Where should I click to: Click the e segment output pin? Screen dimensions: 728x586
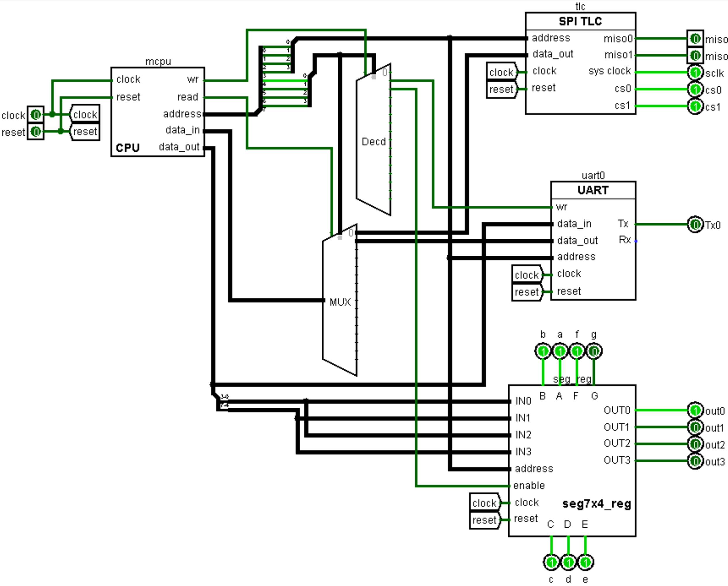585,562
